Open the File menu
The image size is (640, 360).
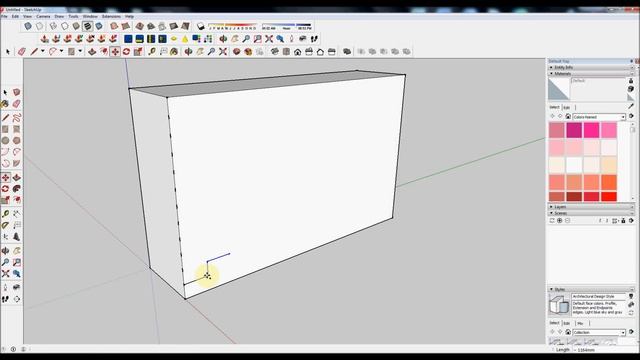[4, 17]
